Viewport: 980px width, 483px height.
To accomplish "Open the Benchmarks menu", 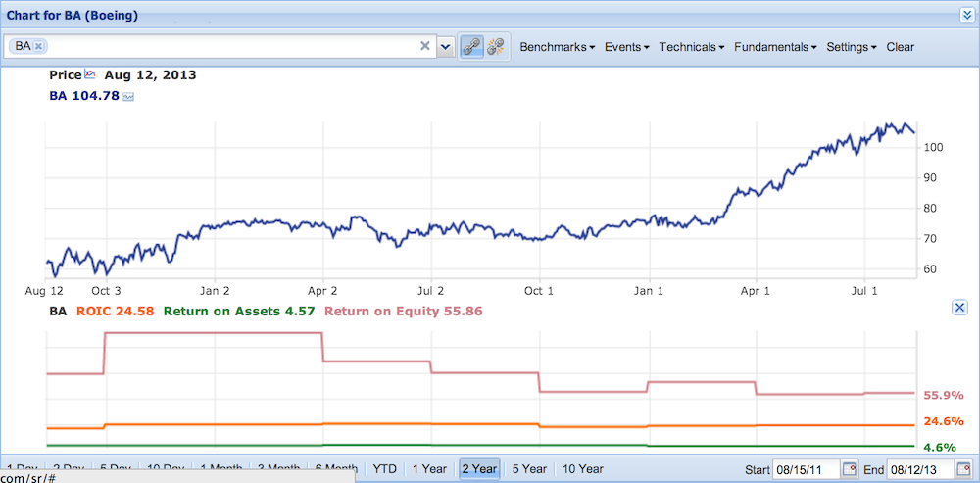I will (557, 47).
